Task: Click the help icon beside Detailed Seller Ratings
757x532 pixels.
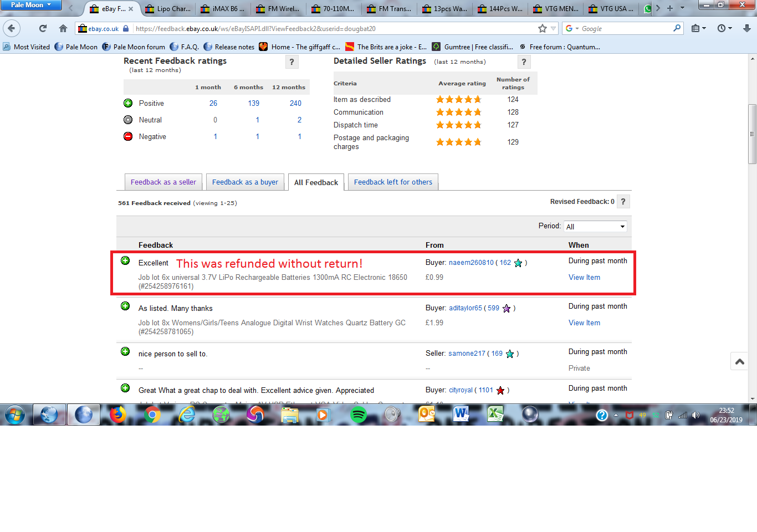Action: 524,62
